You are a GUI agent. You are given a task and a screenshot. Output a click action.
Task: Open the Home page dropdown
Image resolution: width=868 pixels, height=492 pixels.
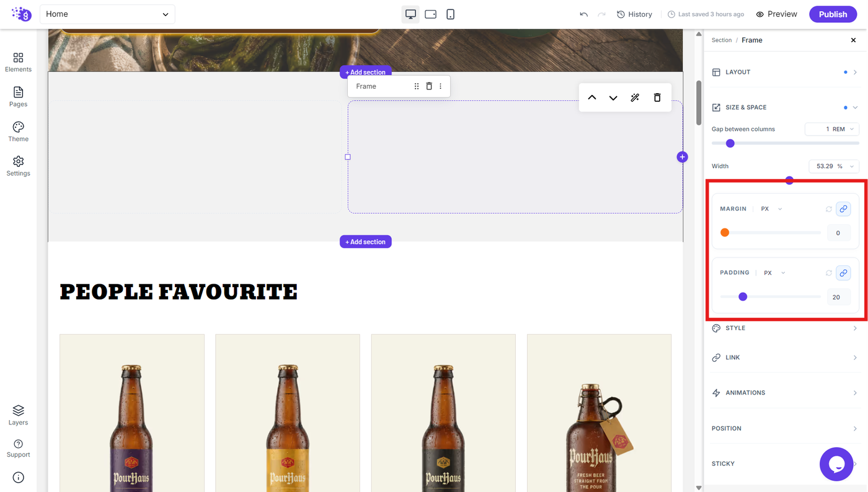click(107, 14)
